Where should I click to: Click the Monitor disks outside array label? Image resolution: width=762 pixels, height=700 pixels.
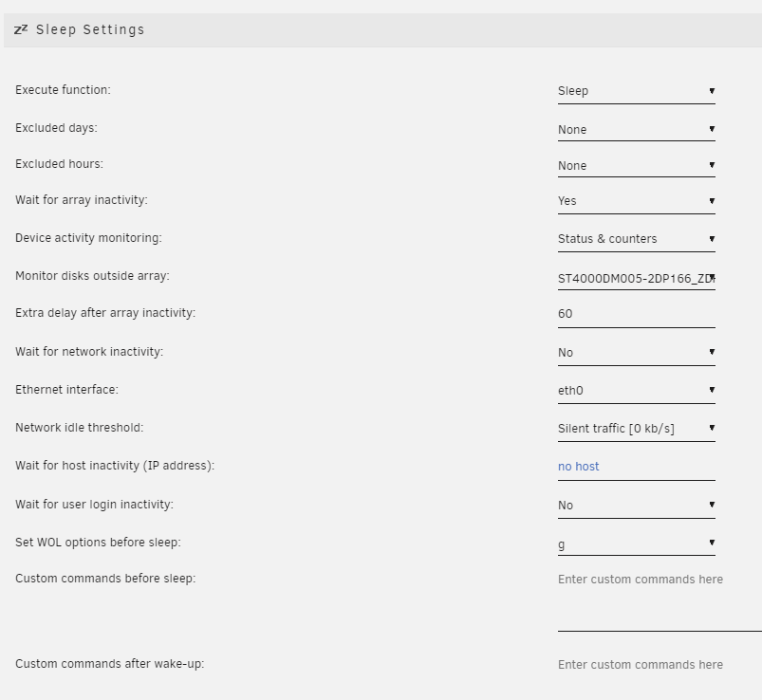(92, 276)
